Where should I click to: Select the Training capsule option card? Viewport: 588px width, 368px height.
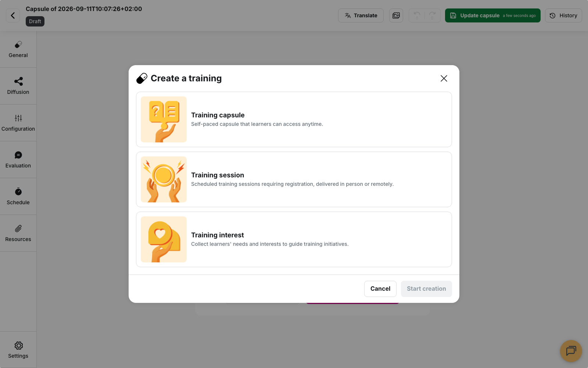294,120
